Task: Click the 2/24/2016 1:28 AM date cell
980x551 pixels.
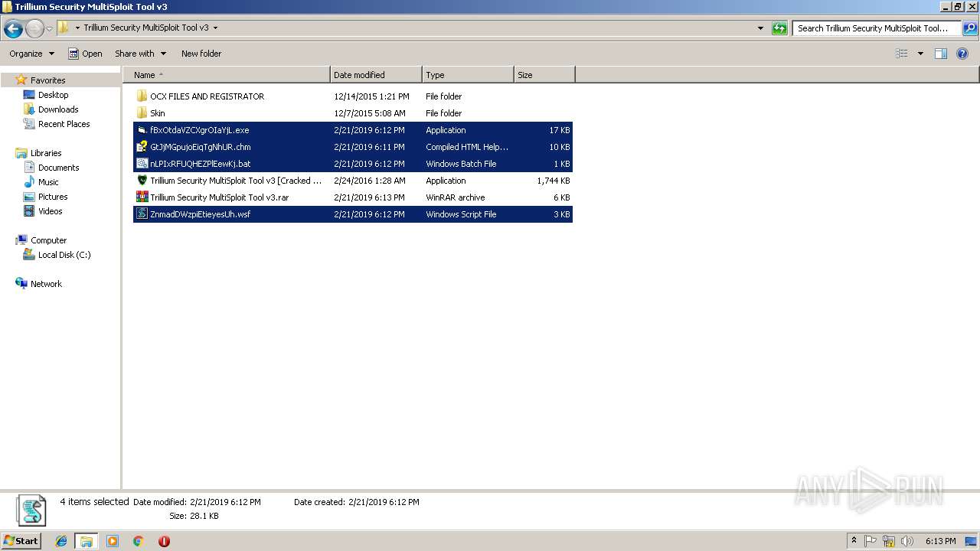Action: [370, 181]
